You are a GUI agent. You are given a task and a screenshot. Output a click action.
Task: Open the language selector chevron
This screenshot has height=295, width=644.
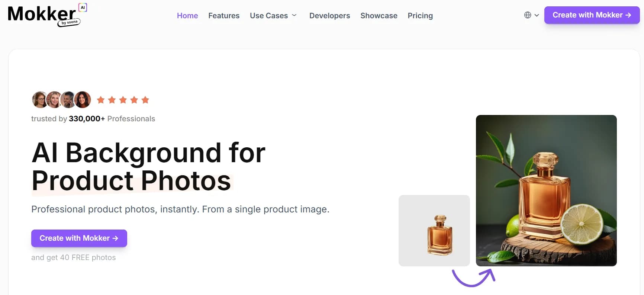coord(537,15)
